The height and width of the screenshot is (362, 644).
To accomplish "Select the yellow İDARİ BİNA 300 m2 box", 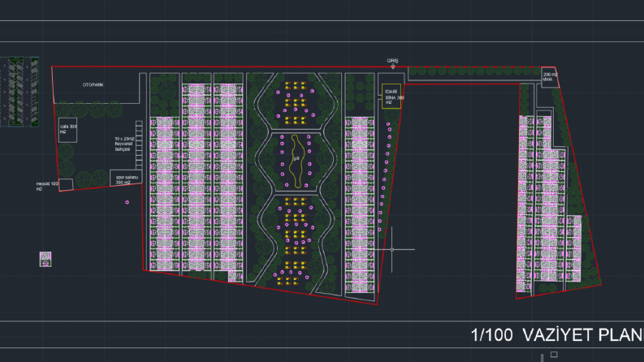I will 391,97.
